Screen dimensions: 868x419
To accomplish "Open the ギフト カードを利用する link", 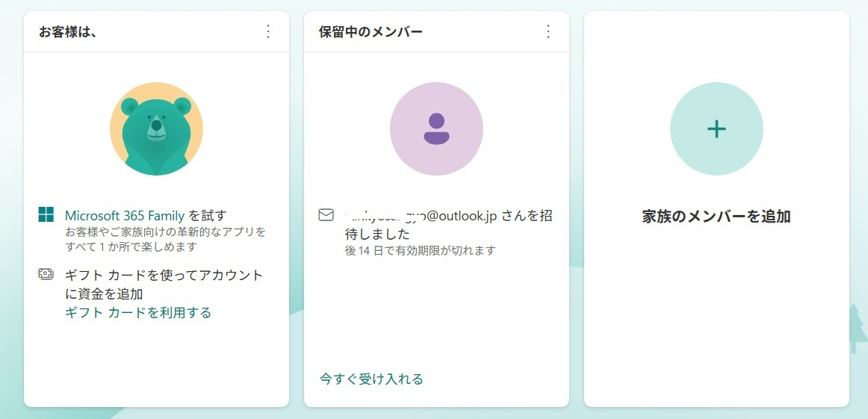I will 138,313.
